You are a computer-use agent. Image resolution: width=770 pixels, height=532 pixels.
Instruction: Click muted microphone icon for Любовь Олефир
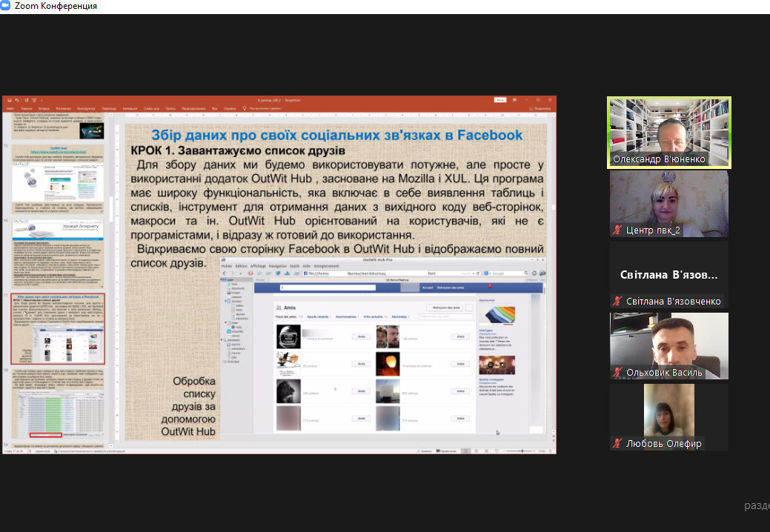[617, 444]
